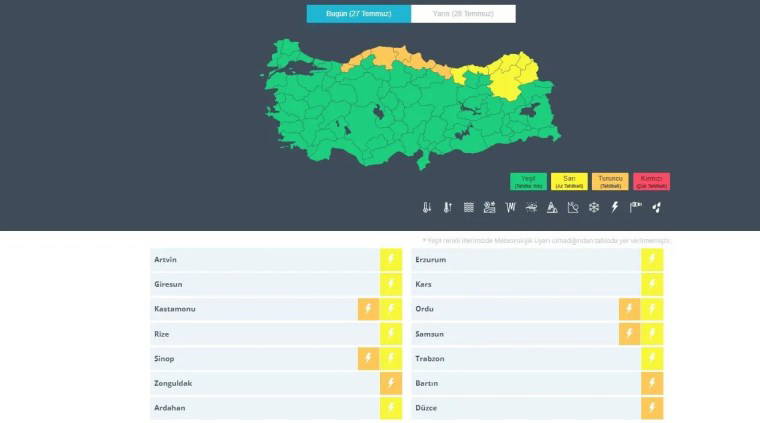Click the lightning thunderstorm filter icon
This screenshot has height=423, width=760.
(x=615, y=208)
